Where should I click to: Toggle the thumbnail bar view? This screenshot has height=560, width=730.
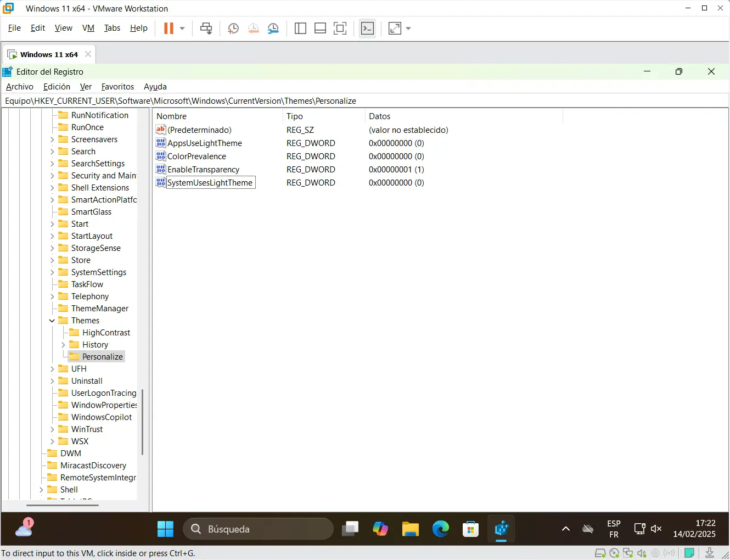320,29
